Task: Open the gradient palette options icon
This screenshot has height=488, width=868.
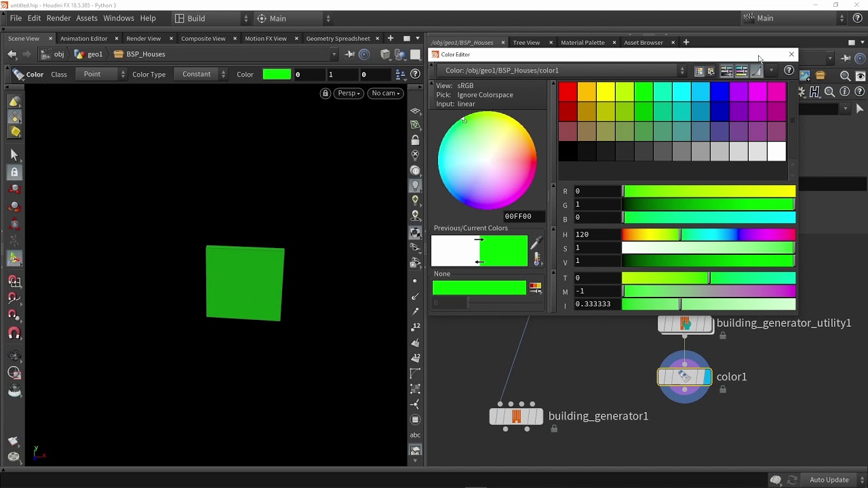Action: [x=535, y=288]
